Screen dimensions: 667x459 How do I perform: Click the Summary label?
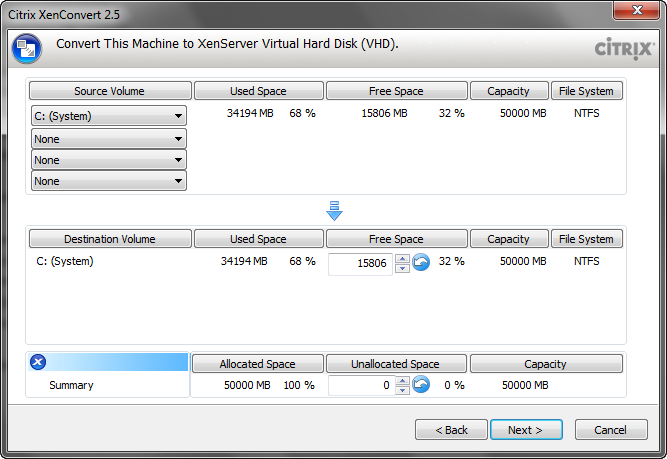[x=71, y=385]
